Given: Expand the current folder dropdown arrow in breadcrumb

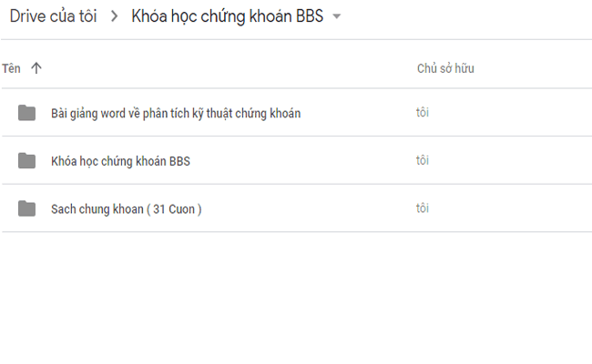Looking at the screenshot, I should click(337, 17).
